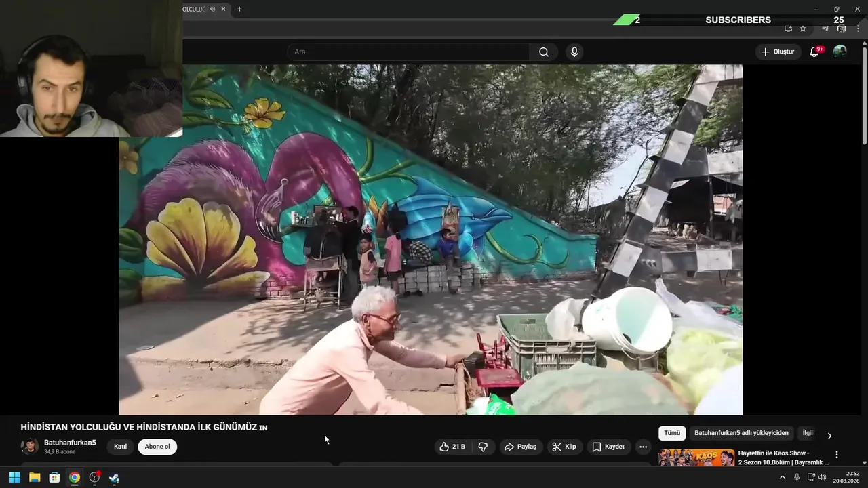Click the video player to pause

click(x=431, y=240)
